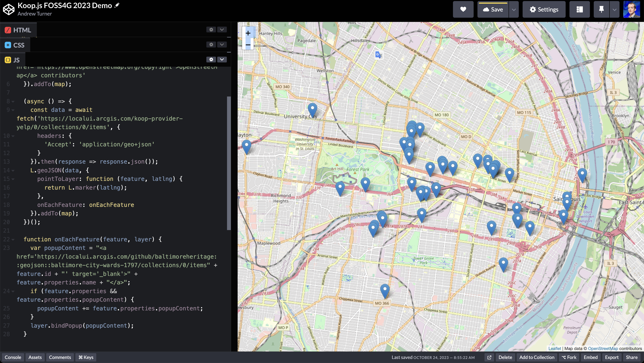Click the Fork button

tap(569, 357)
